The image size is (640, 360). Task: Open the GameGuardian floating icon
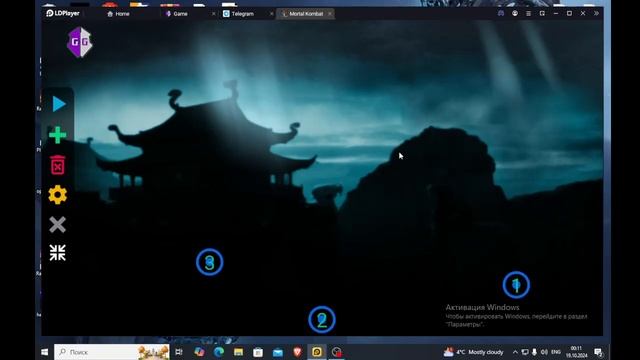pos(80,42)
